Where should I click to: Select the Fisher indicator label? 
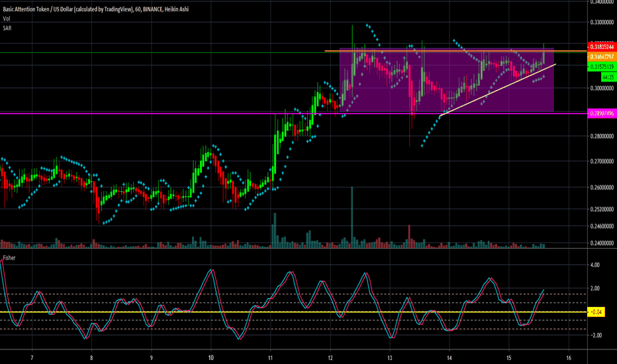pos(9,257)
